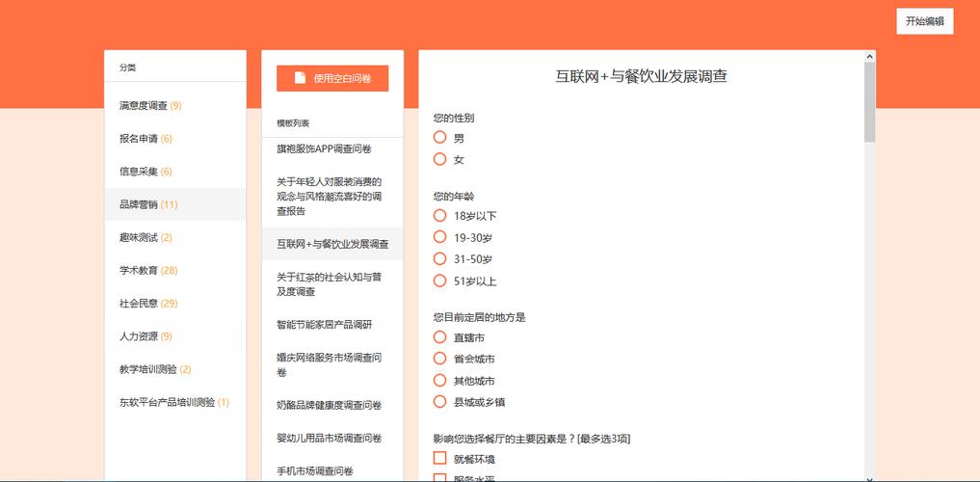Select residence option 省会城市
This screenshot has width=980, height=482.
click(x=440, y=359)
